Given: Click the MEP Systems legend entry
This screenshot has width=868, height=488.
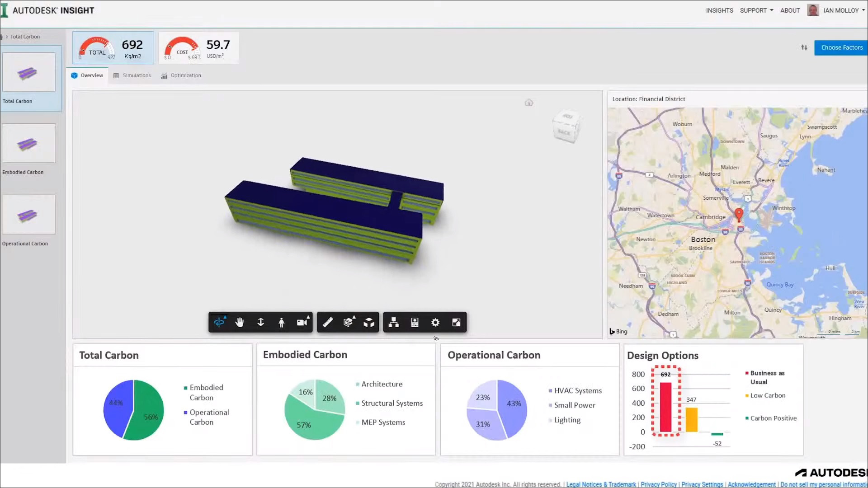Looking at the screenshot, I should pos(380,422).
